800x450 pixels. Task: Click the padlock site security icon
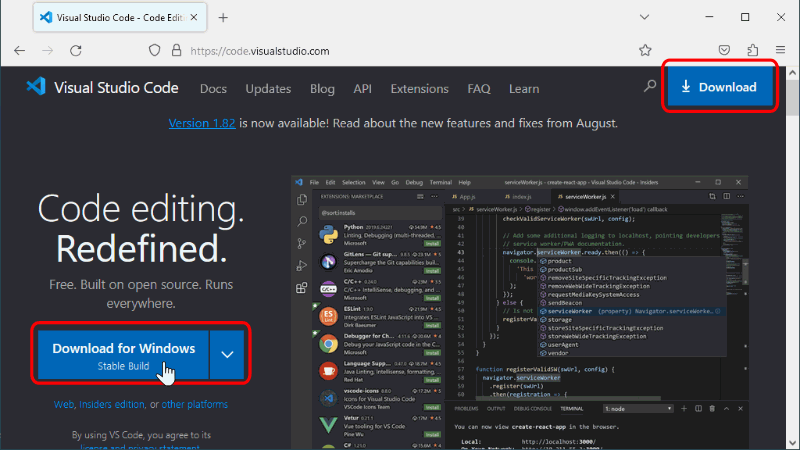click(177, 50)
